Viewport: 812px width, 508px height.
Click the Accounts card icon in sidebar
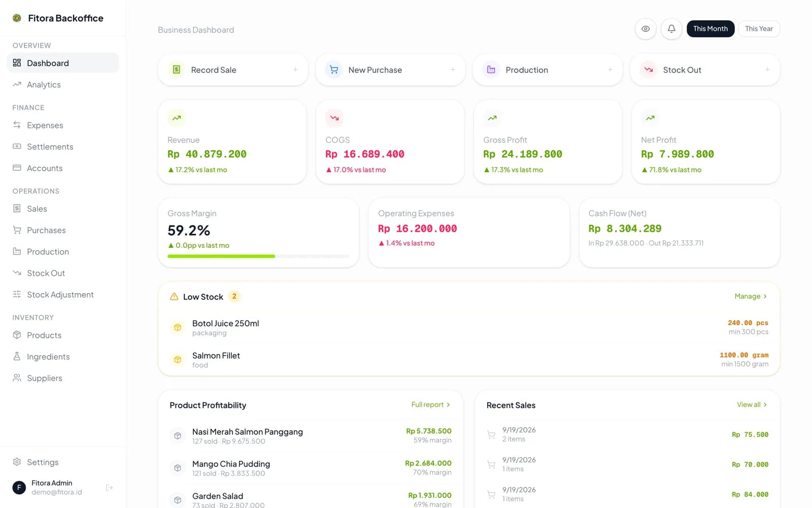pos(17,168)
